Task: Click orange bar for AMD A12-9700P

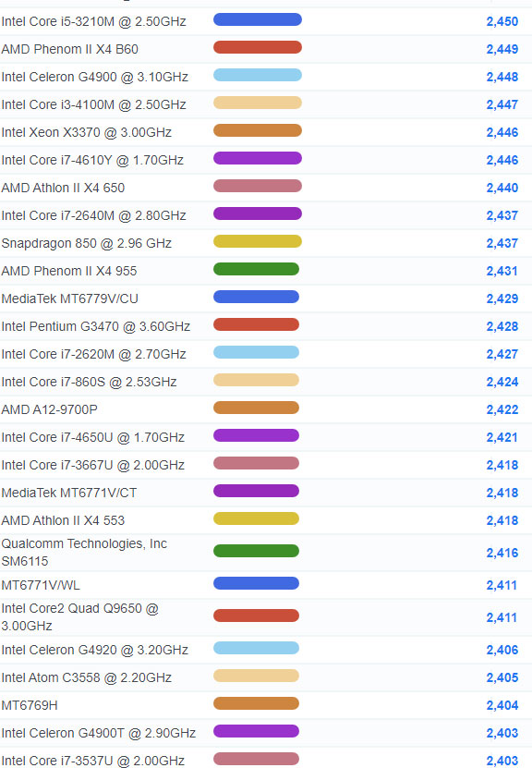Action: point(256,408)
